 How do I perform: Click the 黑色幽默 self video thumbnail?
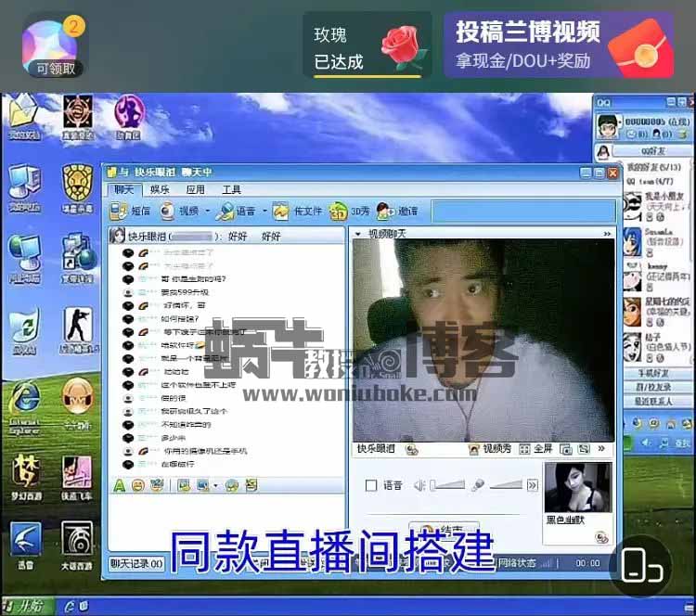[x=577, y=488]
